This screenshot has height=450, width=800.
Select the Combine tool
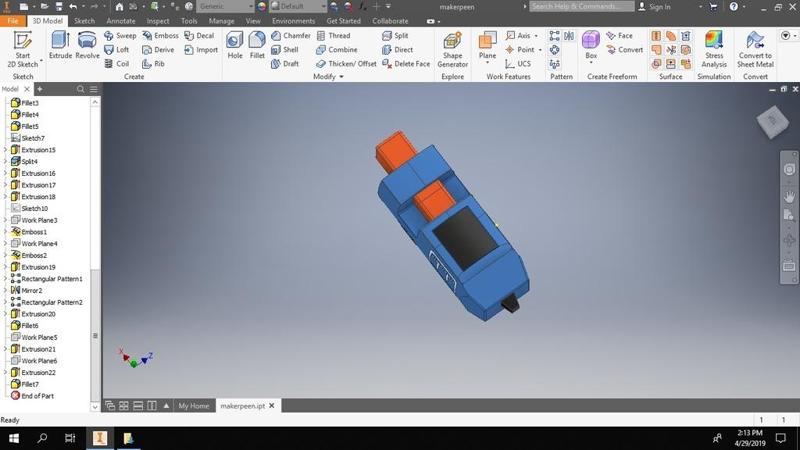point(337,49)
